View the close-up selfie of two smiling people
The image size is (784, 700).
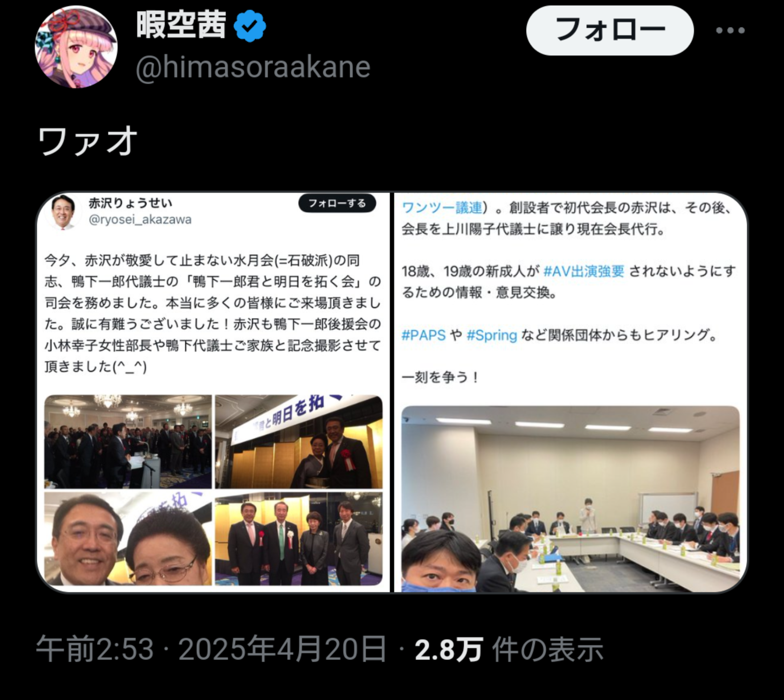tap(128, 539)
